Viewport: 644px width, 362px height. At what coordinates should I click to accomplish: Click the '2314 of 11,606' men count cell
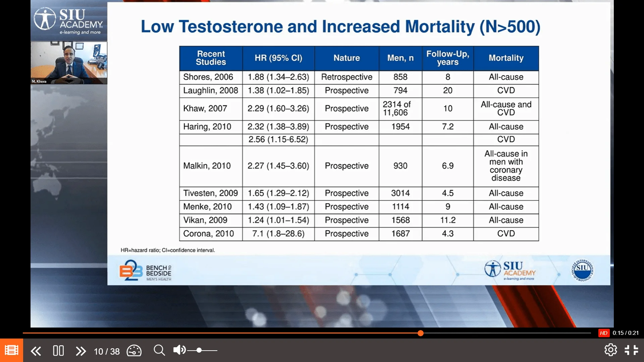(400, 109)
